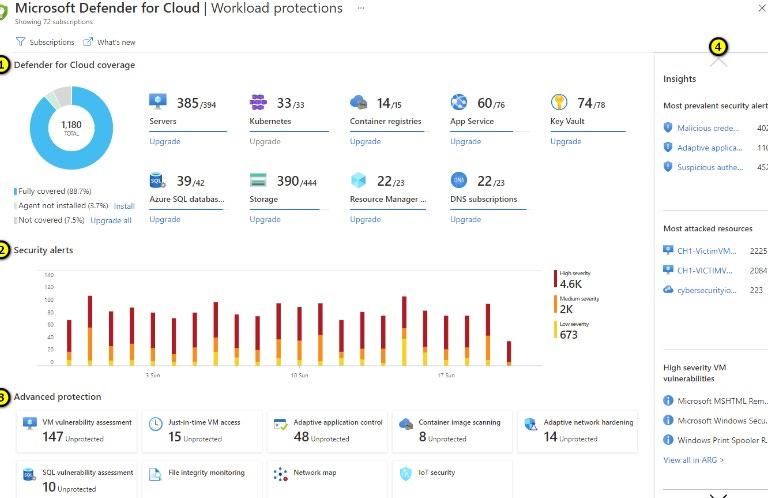Click the shield icon beside Suspicious authe...
The image size is (768, 498).
(668, 167)
